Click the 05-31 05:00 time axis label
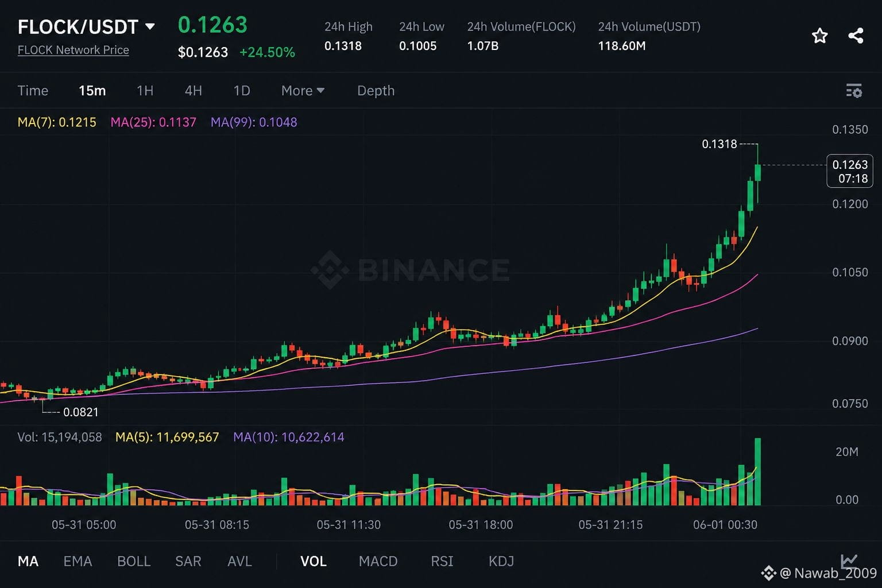Image resolution: width=882 pixels, height=588 pixels. (x=84, y=524)
